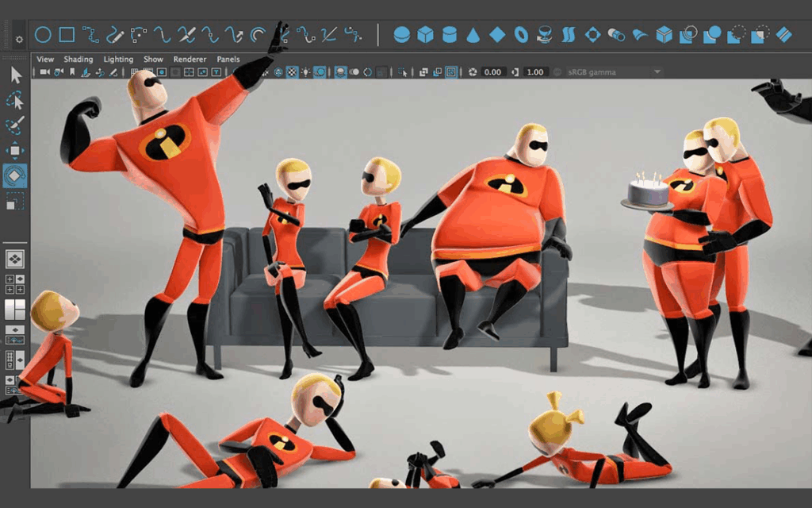Activate the Lasso selection tool
This screenshot has width=812, height=508.
tap(15, 99)
